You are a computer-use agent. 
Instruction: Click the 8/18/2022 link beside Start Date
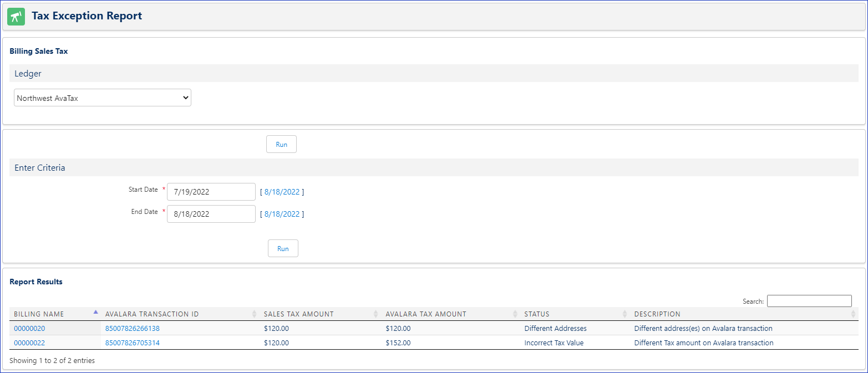tap(282, 192)
